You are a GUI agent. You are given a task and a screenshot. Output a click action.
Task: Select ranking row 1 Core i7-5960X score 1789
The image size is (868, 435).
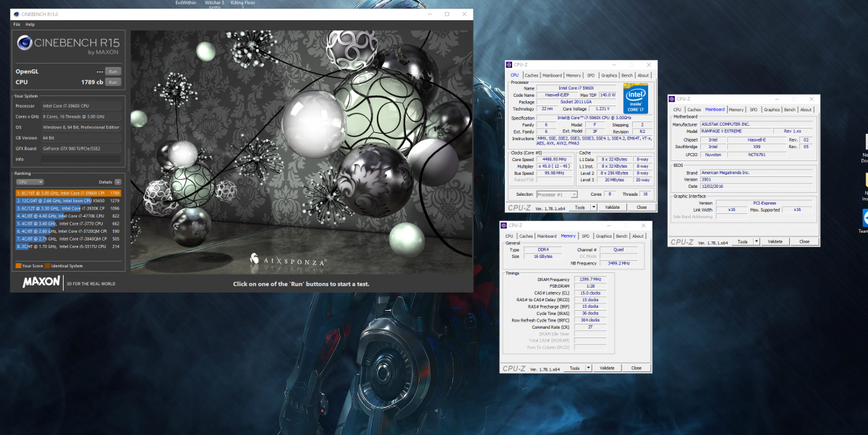68,193
